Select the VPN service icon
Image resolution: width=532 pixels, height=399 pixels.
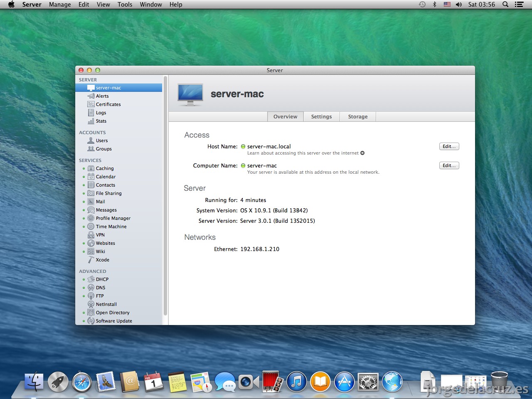(91, 235)
